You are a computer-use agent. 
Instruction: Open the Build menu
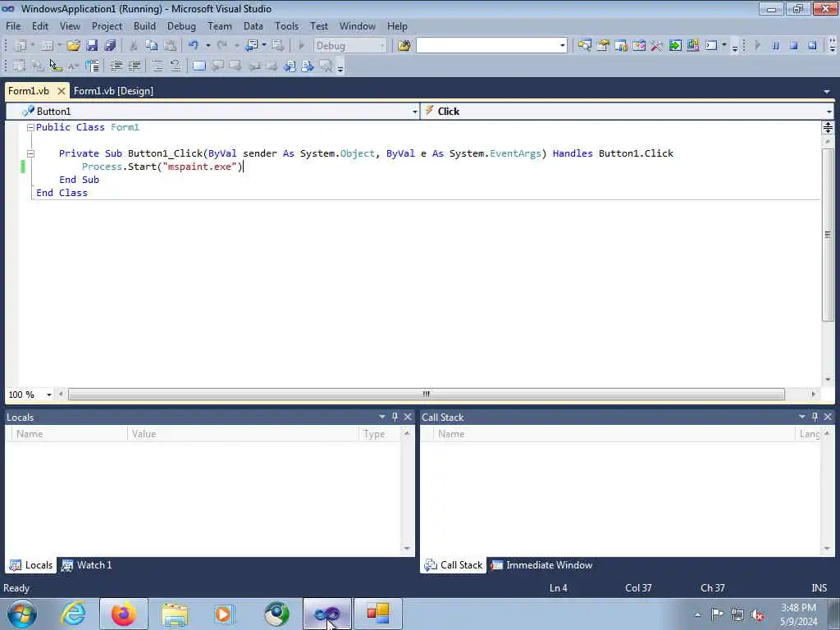pyautogui.click(x=144, y=26)
